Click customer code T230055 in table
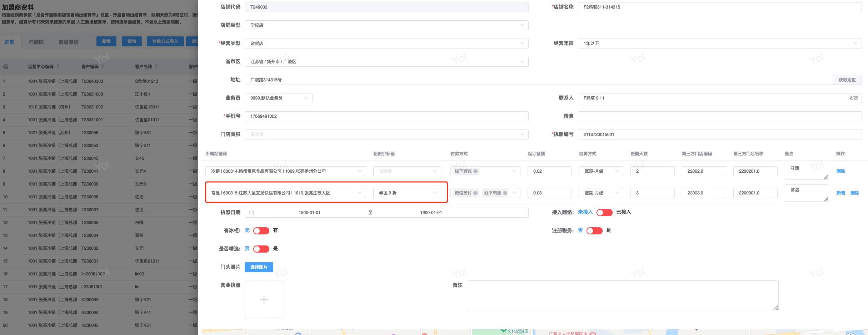The image size is (868, 335). pos(90,133)
